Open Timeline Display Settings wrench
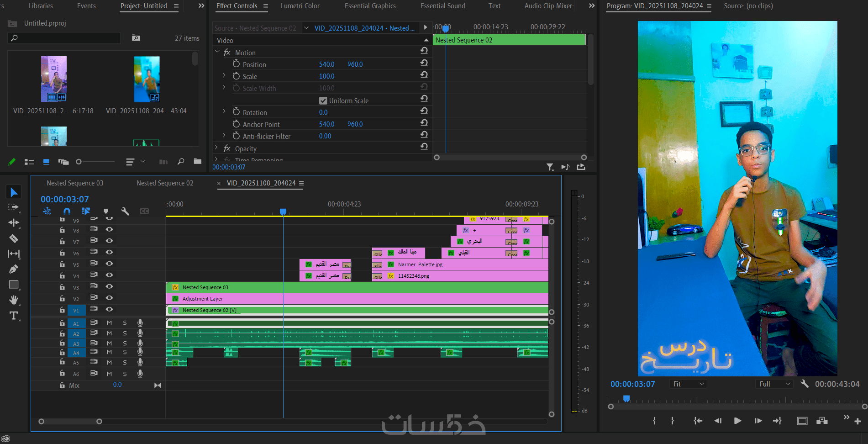The image size is (868, 444). [x=125, y=211]
